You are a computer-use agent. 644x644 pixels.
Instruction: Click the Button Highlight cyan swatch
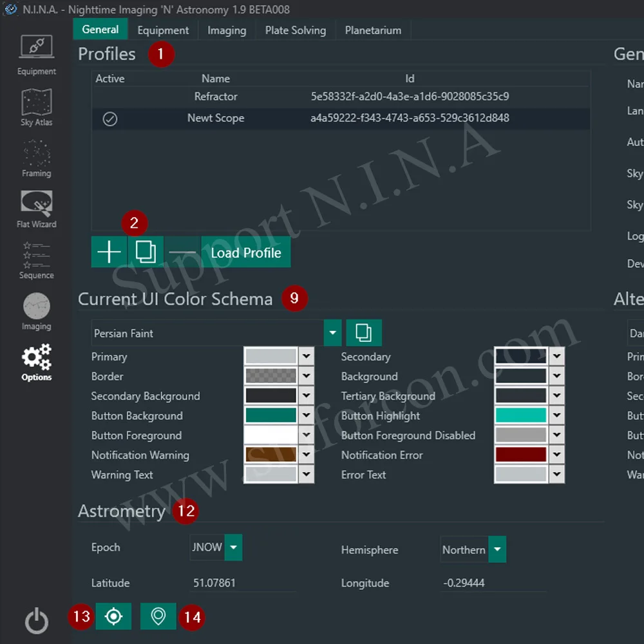point(521,415)
